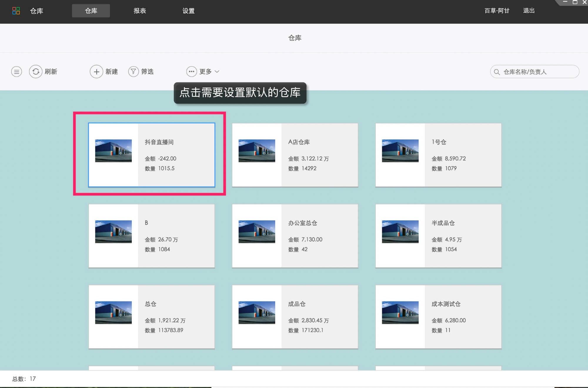Screen dimensions: 588x388
Task: Open the hamburger list menu icon
Action: click(x=16, y=71)
